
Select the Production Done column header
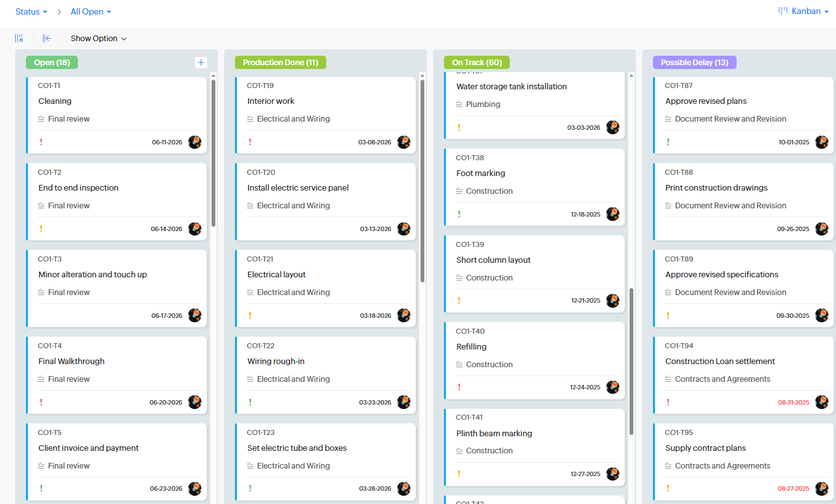280,63
